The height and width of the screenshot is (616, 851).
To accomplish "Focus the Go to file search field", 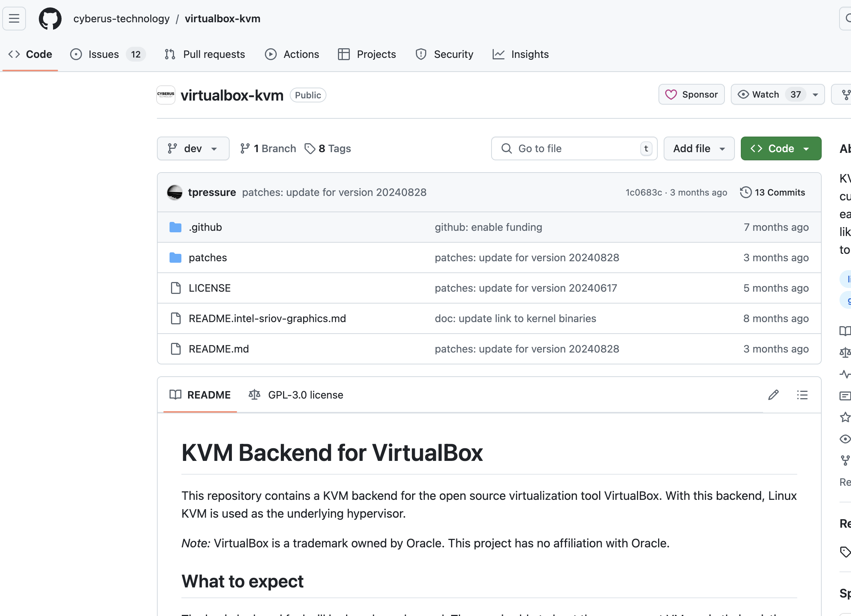I will 574,149.
